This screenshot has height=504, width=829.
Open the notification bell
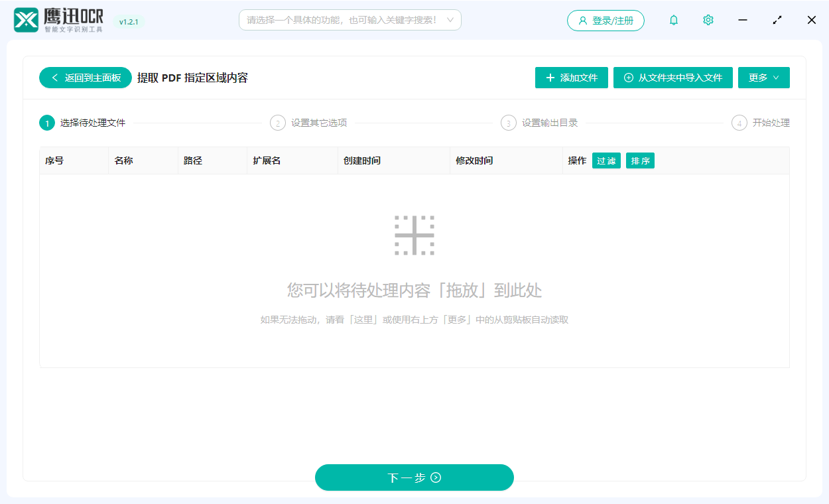click(674, 21)
